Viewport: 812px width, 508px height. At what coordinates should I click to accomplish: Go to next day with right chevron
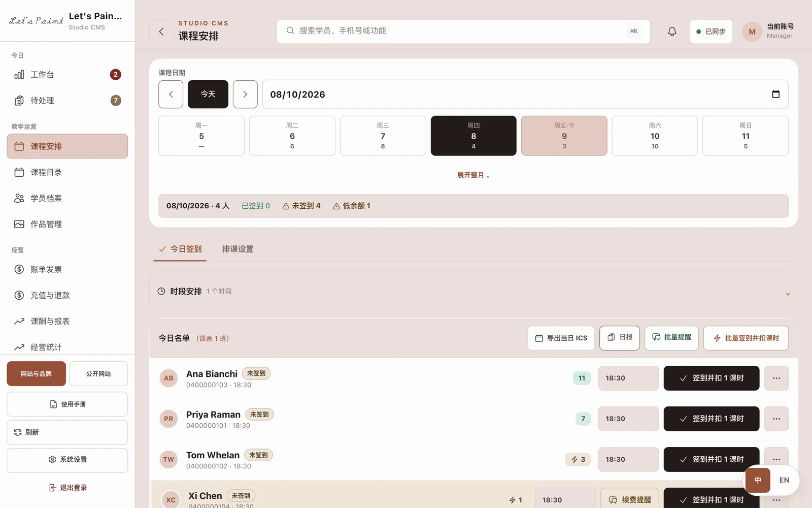245,94
